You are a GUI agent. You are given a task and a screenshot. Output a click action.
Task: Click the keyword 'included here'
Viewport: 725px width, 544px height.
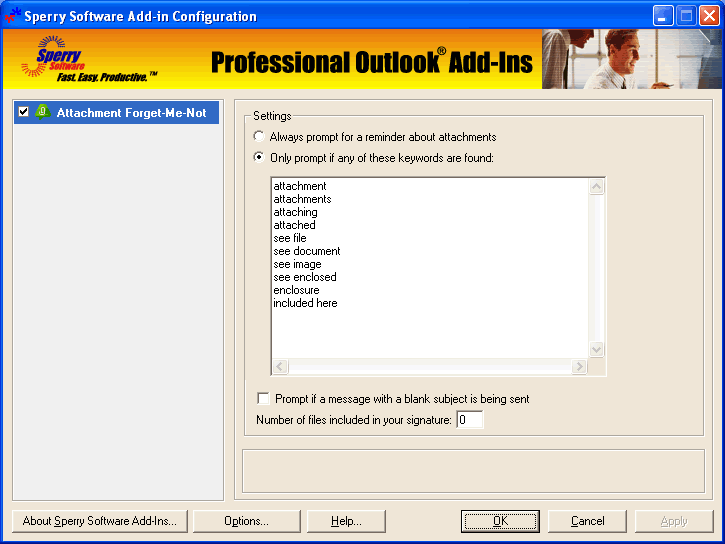tap(305, 303)
